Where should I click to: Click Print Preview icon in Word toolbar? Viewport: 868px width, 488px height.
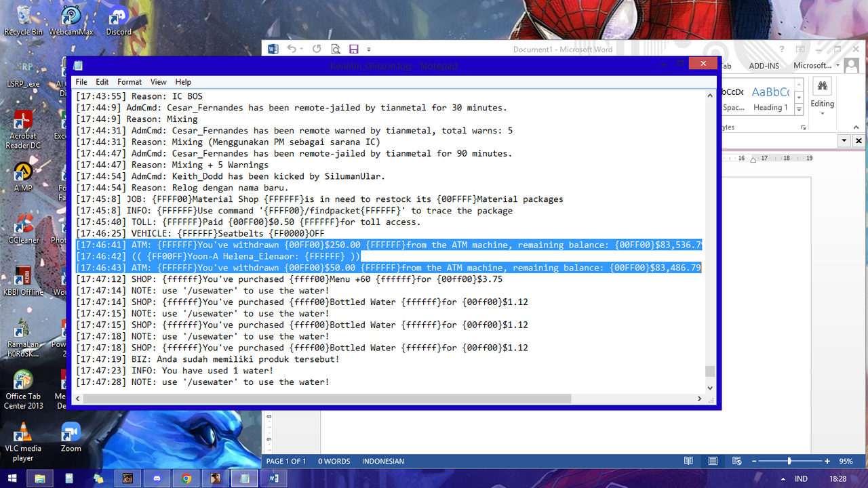[x=336, y=49]
